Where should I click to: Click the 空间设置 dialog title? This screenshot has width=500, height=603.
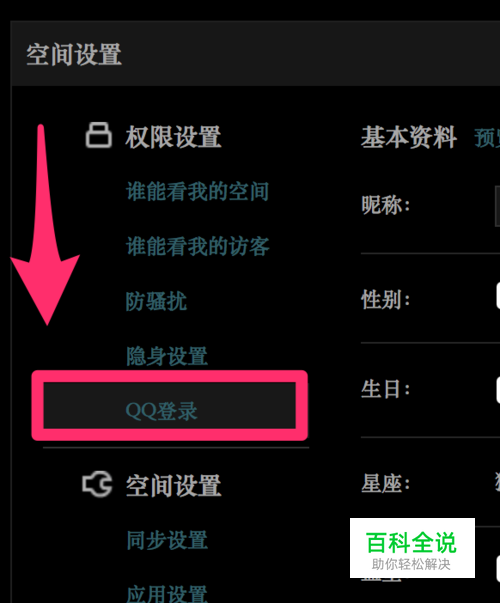tap(74, 54)
